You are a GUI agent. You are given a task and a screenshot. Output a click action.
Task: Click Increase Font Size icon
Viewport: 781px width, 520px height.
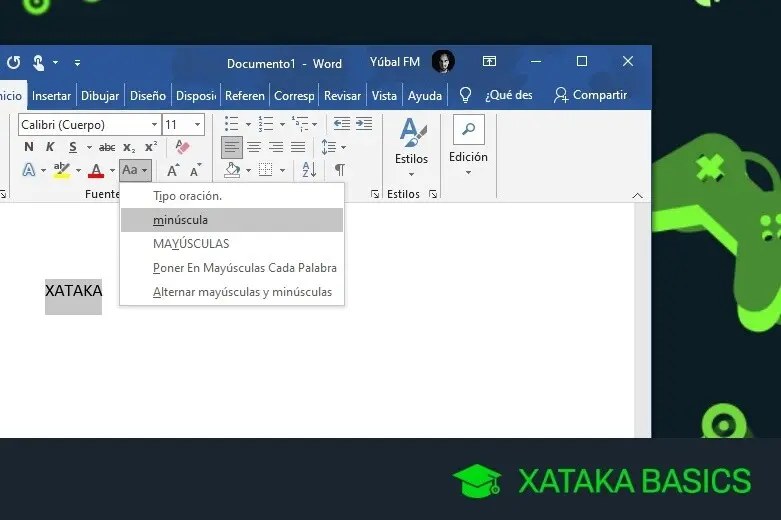tap(173, 170)
